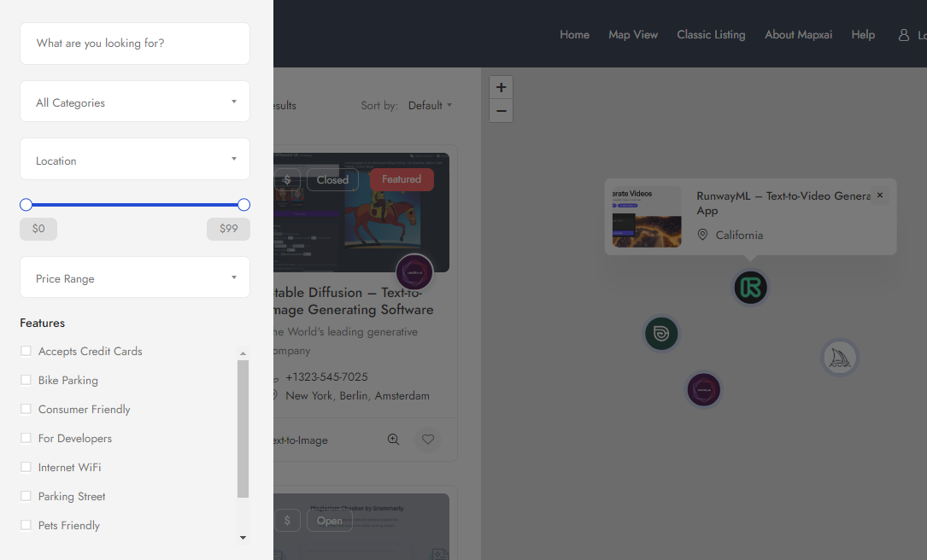Screen dimensions: 927x560
Task: Check the Pets Friendly option
Action: [26, 524]
